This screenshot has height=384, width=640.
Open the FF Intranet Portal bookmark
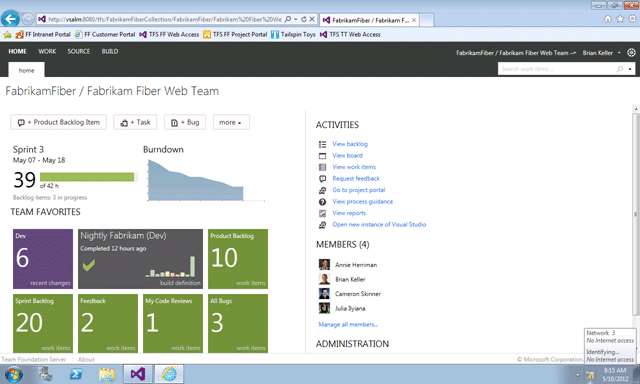tap(43, 35)
